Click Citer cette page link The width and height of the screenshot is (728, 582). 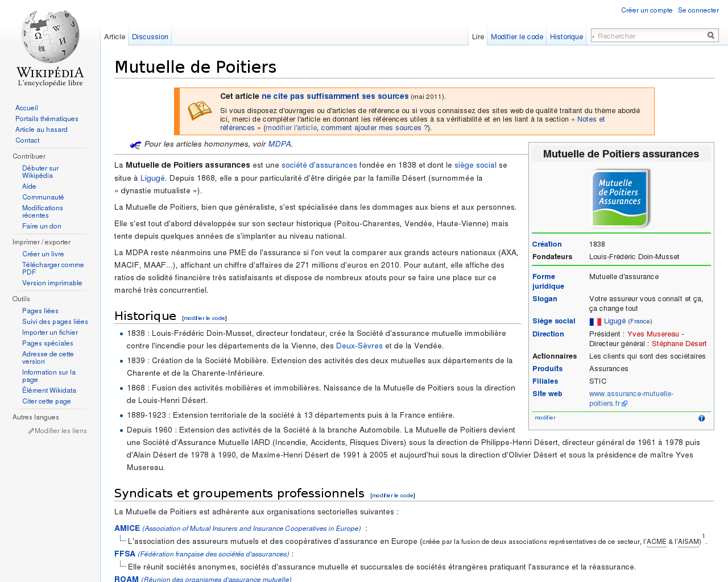point(47,401)
